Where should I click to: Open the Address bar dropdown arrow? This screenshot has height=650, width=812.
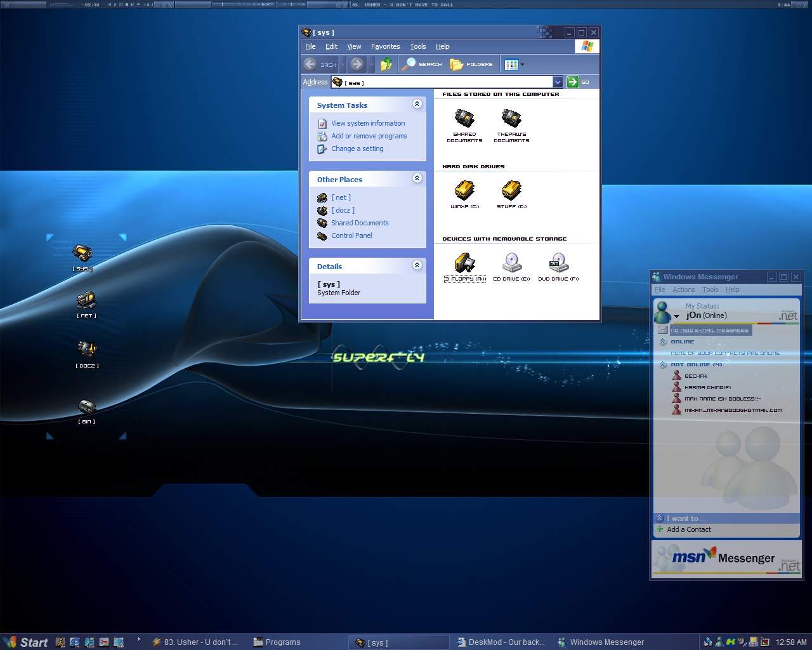(x=557, y=82)
